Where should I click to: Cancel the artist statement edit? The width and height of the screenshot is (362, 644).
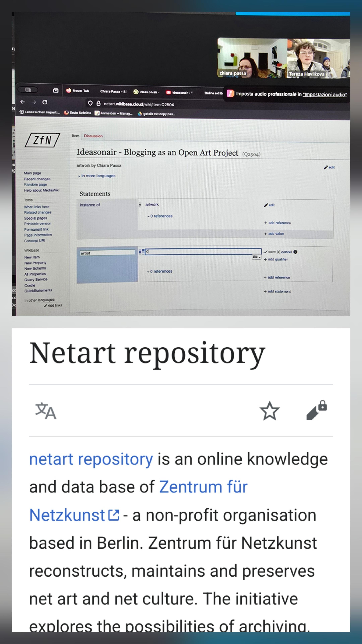pyautogui.click(x=284, y=252)
